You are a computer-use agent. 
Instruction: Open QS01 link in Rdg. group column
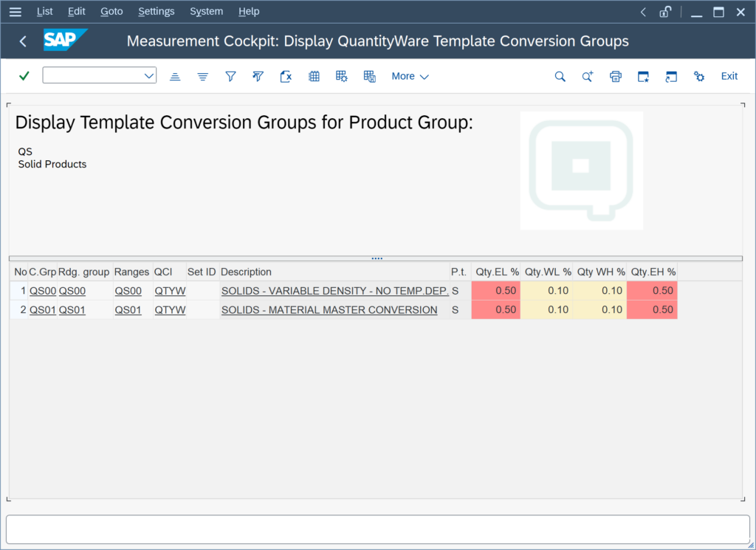(72, 309)
